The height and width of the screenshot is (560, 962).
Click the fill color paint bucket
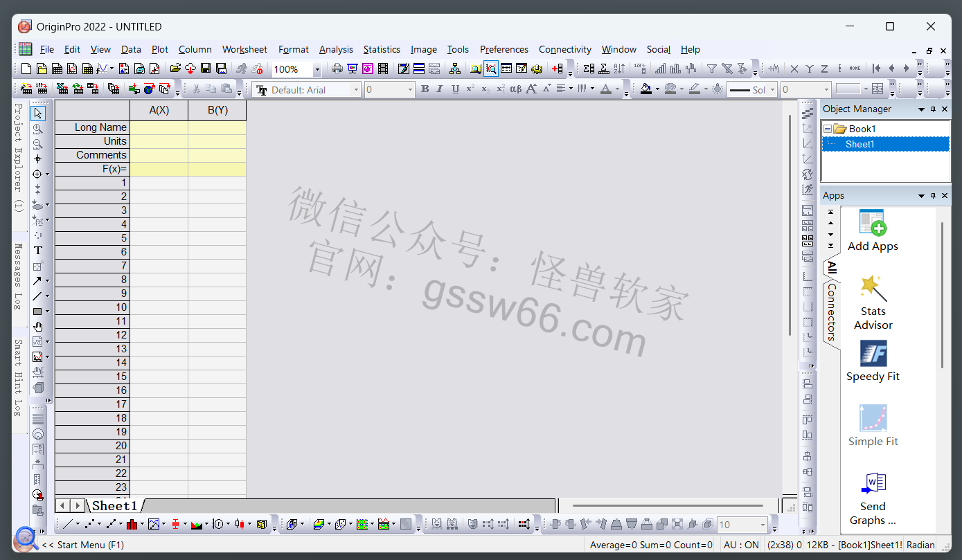coord(646,89)
